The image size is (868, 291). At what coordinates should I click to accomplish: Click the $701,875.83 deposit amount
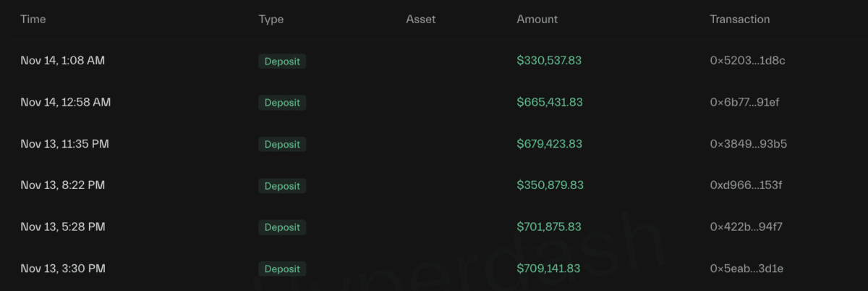coord(549,227)
